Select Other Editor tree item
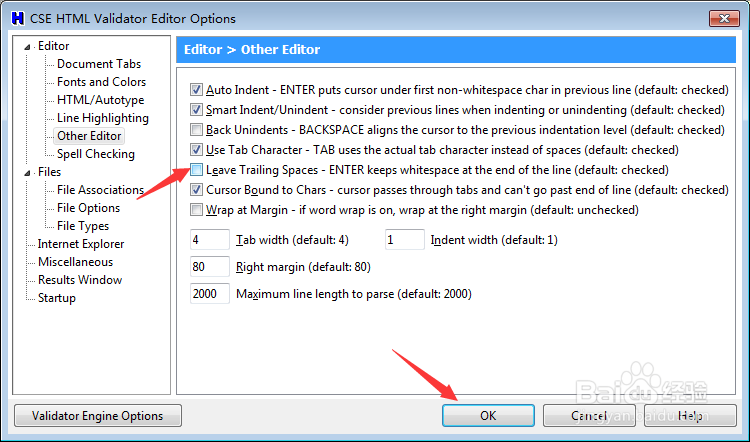This screenshot has width=750, height=442. [x=89, y=136]
